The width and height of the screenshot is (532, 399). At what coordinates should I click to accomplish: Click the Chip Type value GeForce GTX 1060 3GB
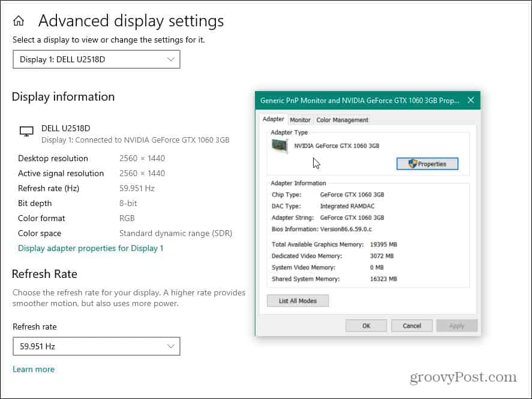pyautogui.click(x=352, y=195)
